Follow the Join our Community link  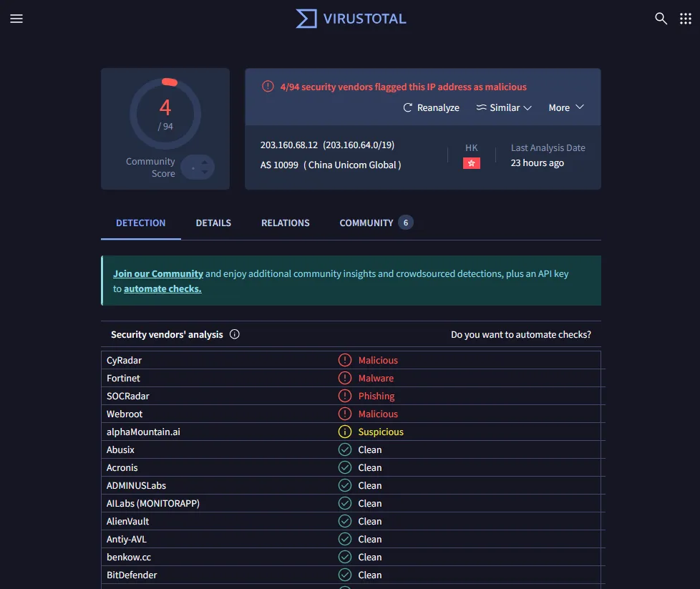158,273
